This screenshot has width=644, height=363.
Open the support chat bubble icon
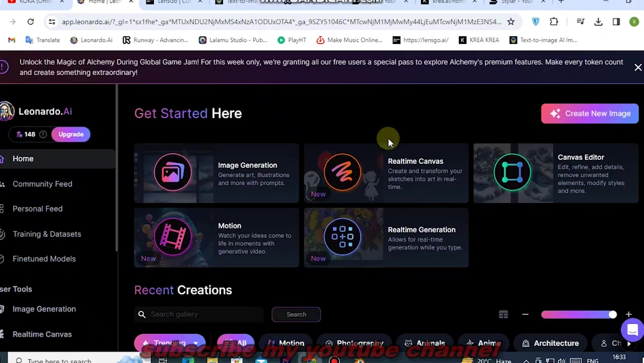(632, 330)
